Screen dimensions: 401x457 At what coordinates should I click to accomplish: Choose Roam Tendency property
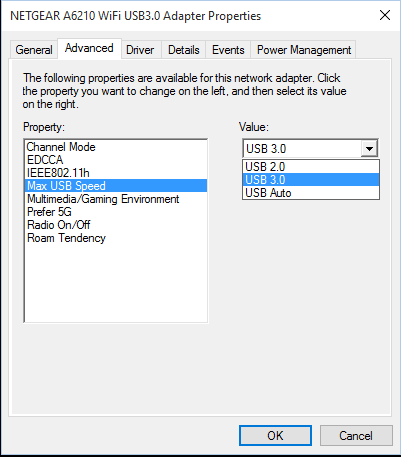[x=116, y=238]
